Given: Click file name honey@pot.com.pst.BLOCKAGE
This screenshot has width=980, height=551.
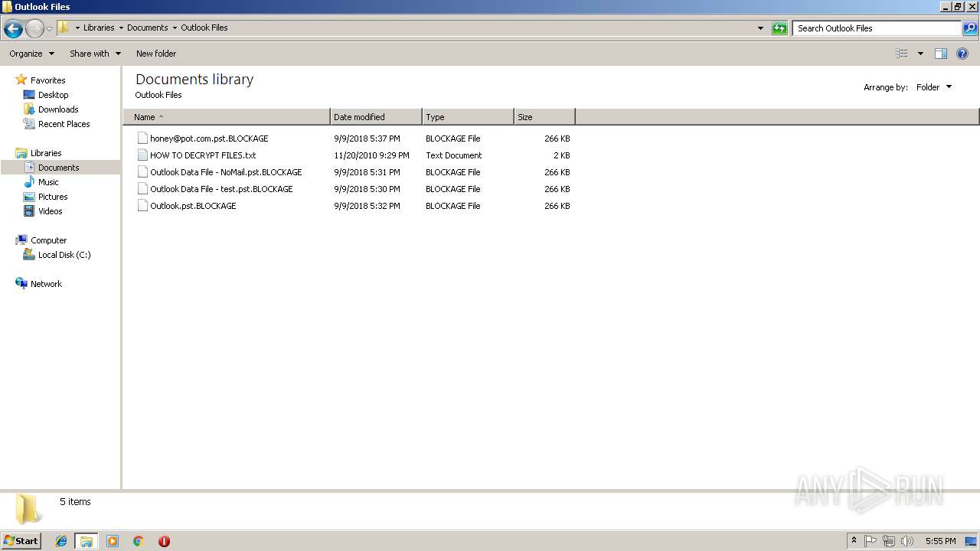Looking at the screenshot, I should point(209,139).
